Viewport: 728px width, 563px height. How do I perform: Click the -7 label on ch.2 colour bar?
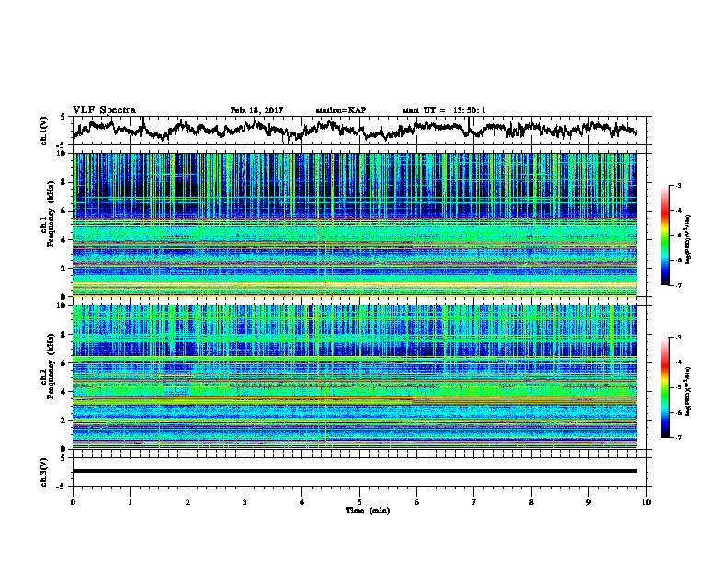[x=677, y=437]
